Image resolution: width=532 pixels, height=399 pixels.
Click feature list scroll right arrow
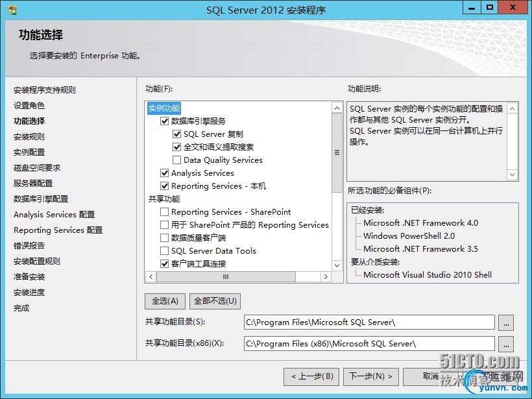tap(326, 276)
